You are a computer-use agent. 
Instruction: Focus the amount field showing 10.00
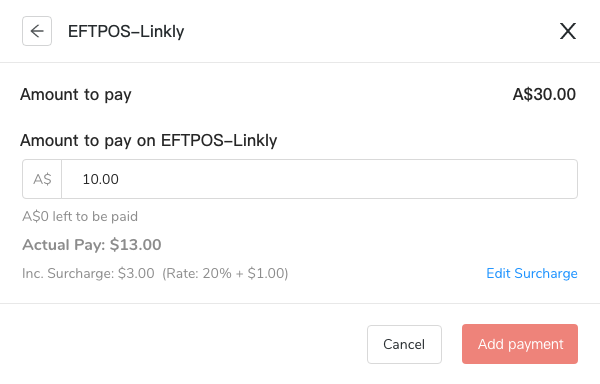(319, 179)
